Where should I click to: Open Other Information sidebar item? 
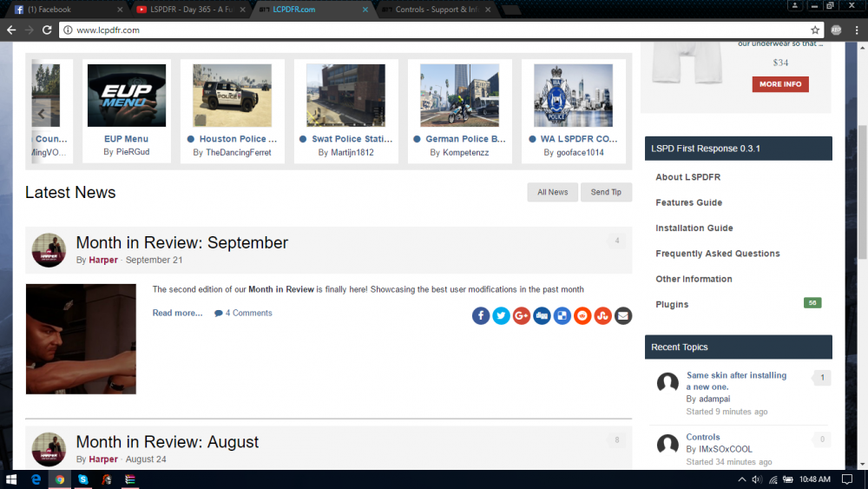pyautogui.click(x=694, y=279)
